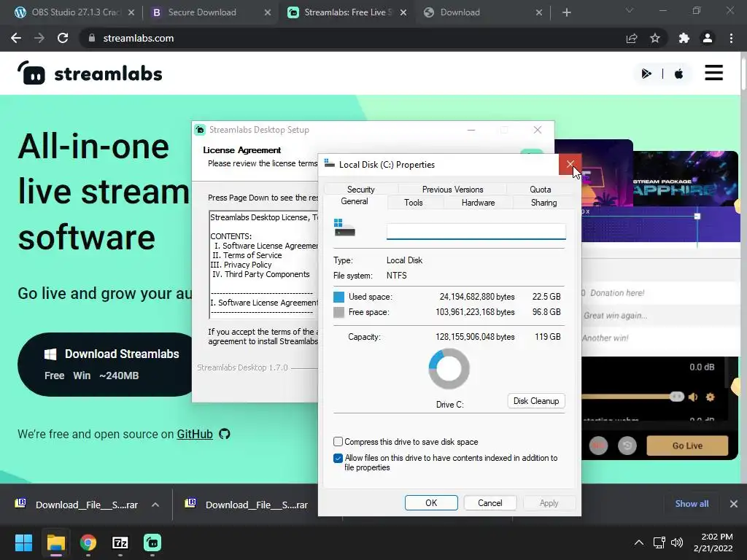747x560 pixels.
Task: Click Cancel in Local Disk Properties
Action: click(x=489, y=503)
